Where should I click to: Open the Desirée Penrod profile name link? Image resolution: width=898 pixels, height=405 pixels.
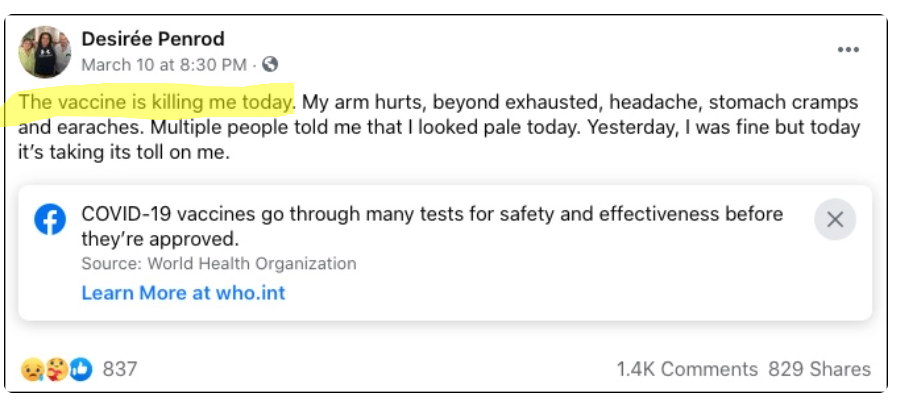coord(152,39)
